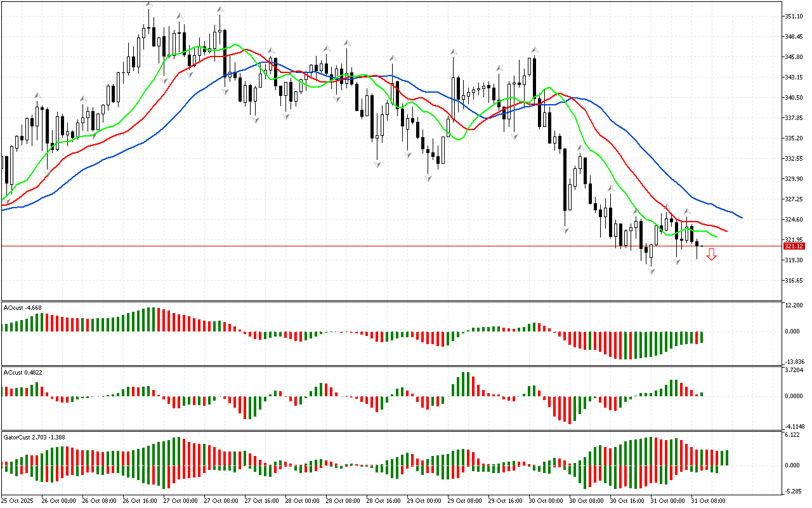812x508 pixels.
Task: Click the -4.1148 value on AC scale
Action: pos(794,426)
